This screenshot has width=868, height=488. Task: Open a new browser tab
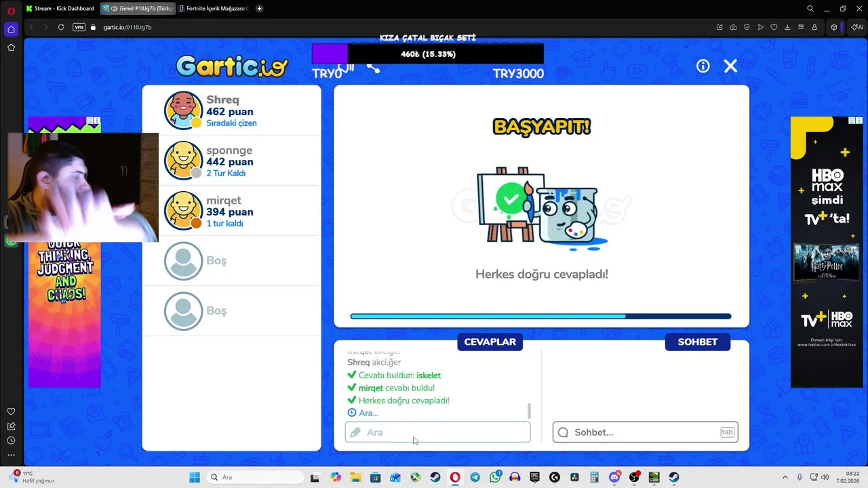coord(259,9)
